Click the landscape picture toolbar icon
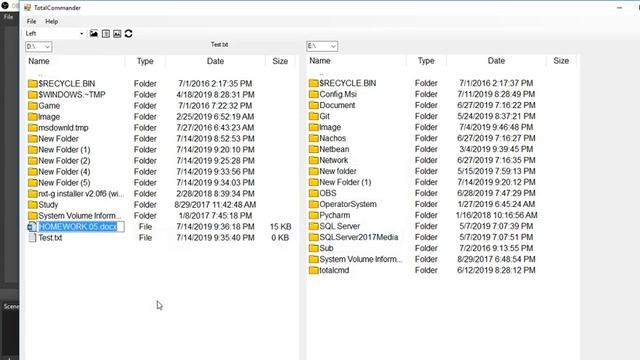The image size is (640, 360). [94, 33]
